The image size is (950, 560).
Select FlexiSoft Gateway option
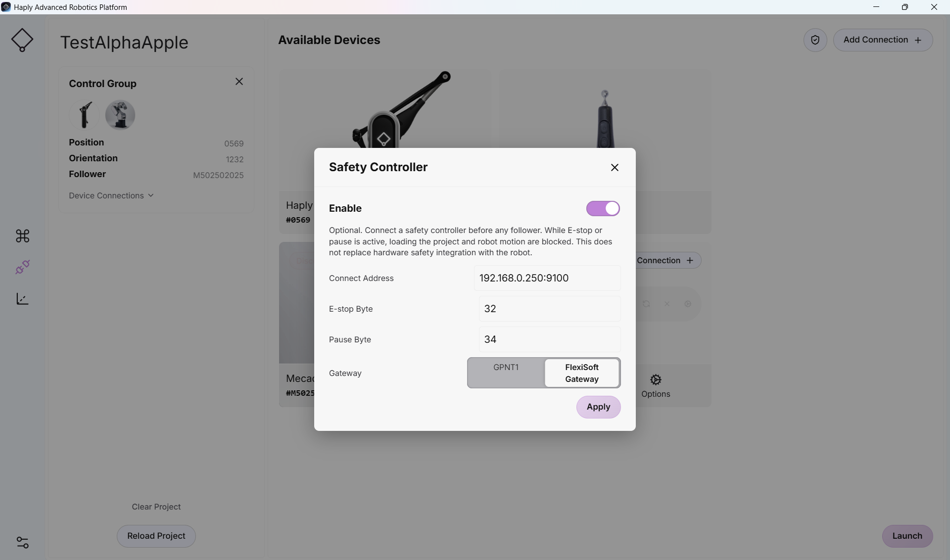[582, 373]
